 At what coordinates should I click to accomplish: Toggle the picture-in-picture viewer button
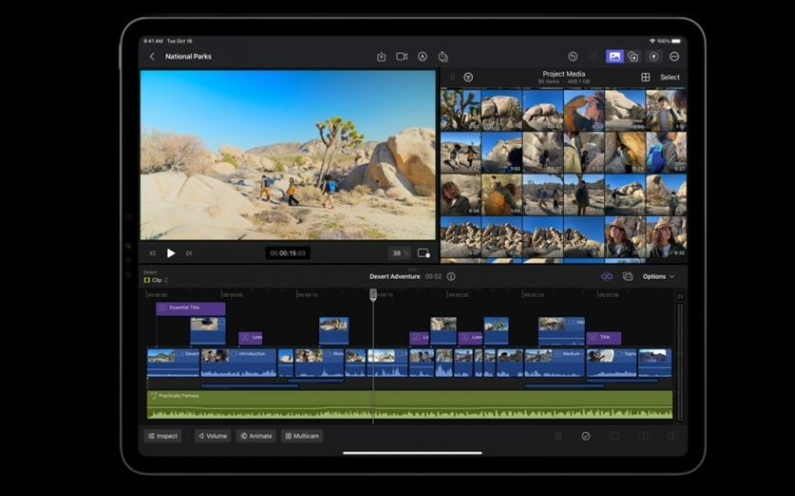424,253
